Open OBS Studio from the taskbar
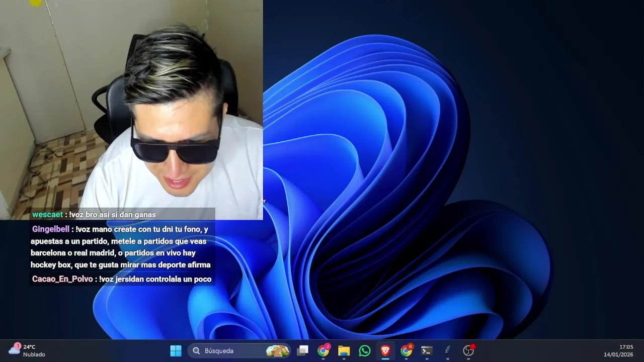644x362 pixels. click(468, 350)
